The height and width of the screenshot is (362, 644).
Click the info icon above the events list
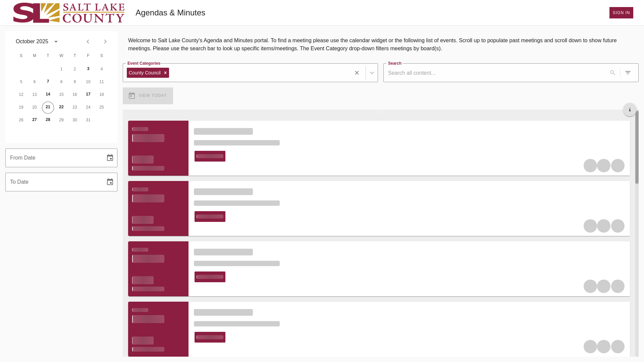[630, 110]
